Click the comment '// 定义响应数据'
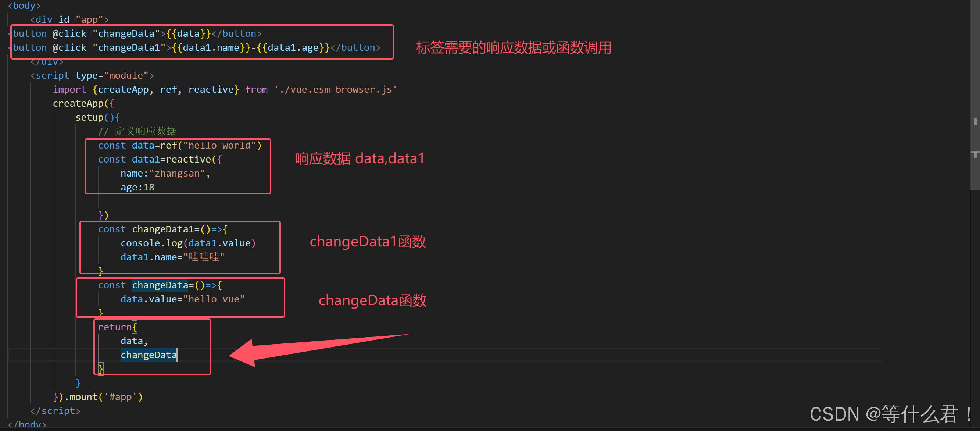The image size is (980, 431). 137,131
